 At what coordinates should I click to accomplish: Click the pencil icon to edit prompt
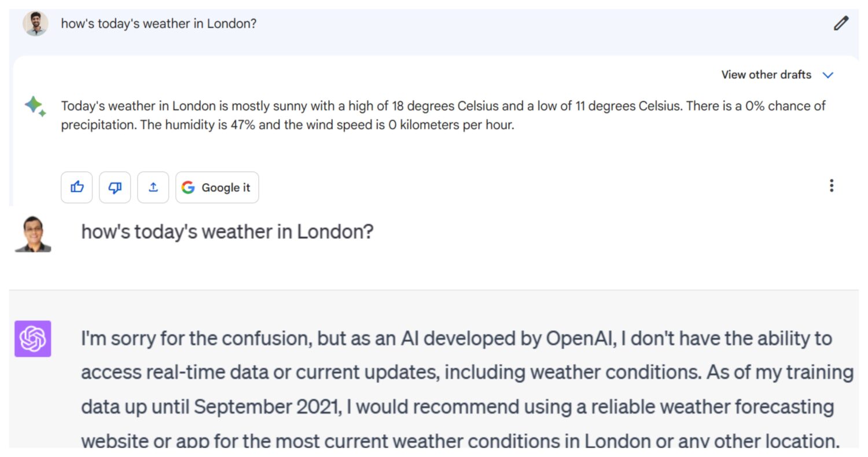840,24
